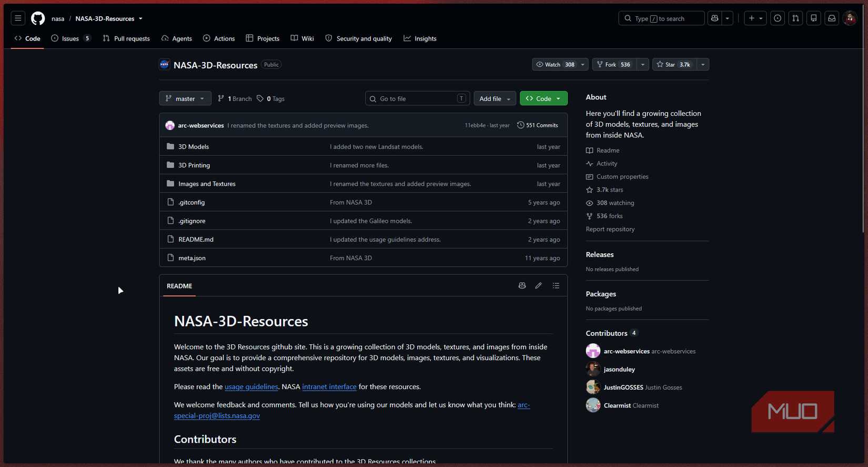Open 551 Commits history
The width and height of the screenshot is (868, 467).
point(538,125)
